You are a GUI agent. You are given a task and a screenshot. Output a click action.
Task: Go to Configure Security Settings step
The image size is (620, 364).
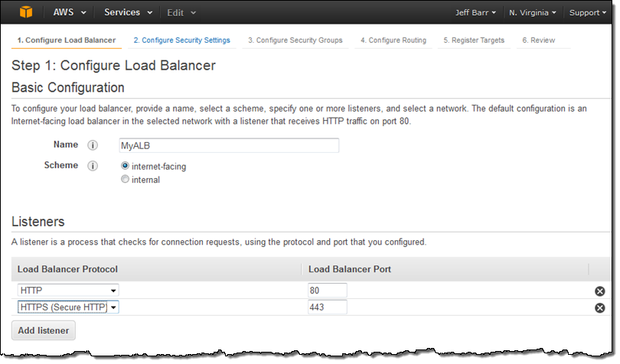(181, 41)
